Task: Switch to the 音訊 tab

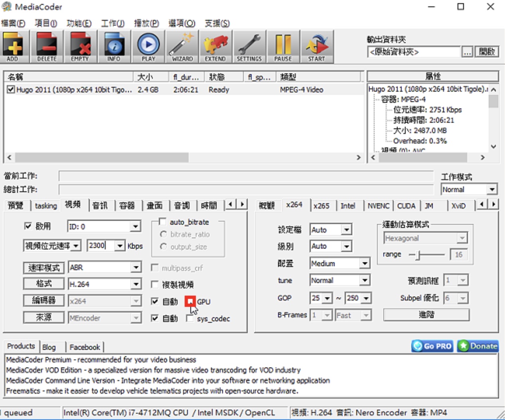Action: pos(100,205)
